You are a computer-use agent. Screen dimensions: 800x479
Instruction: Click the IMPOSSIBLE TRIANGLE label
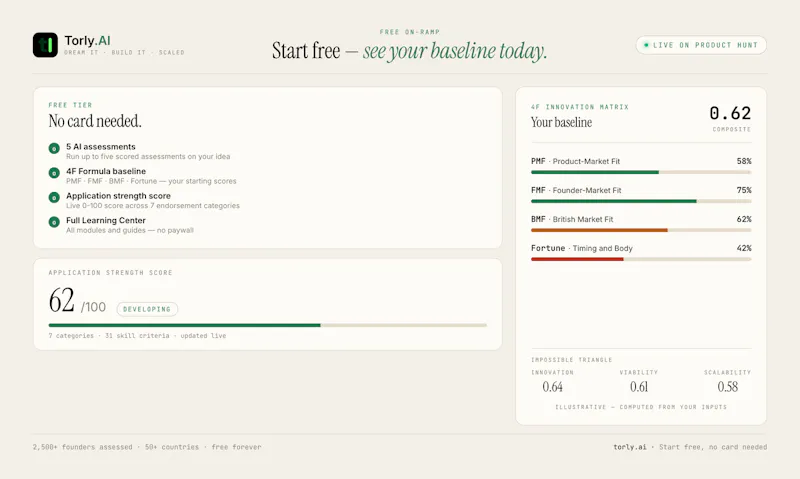[571, 360]
